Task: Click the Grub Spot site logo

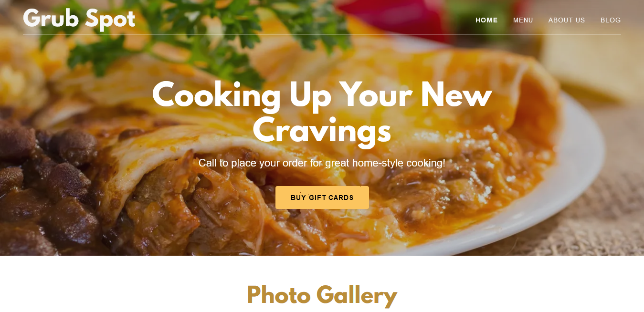Action: tap(79, 19)
